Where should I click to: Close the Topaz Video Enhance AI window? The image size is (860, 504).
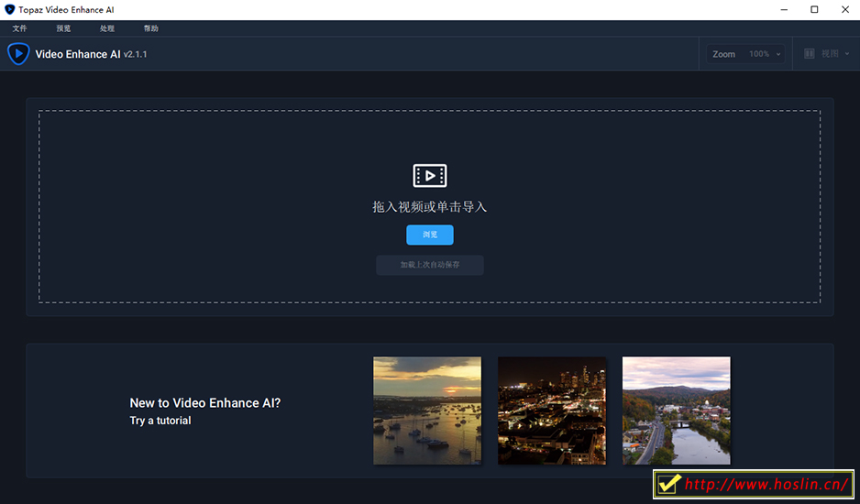tap(845, 9)
